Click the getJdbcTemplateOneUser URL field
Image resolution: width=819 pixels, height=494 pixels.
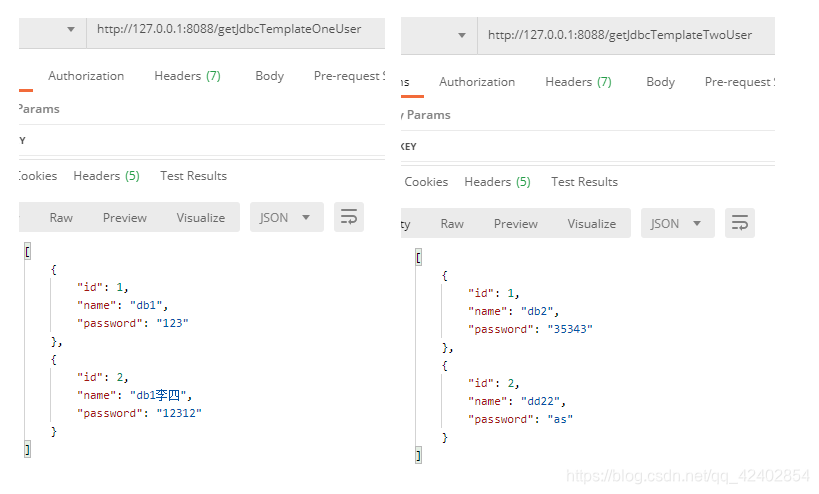pos(228,29)
